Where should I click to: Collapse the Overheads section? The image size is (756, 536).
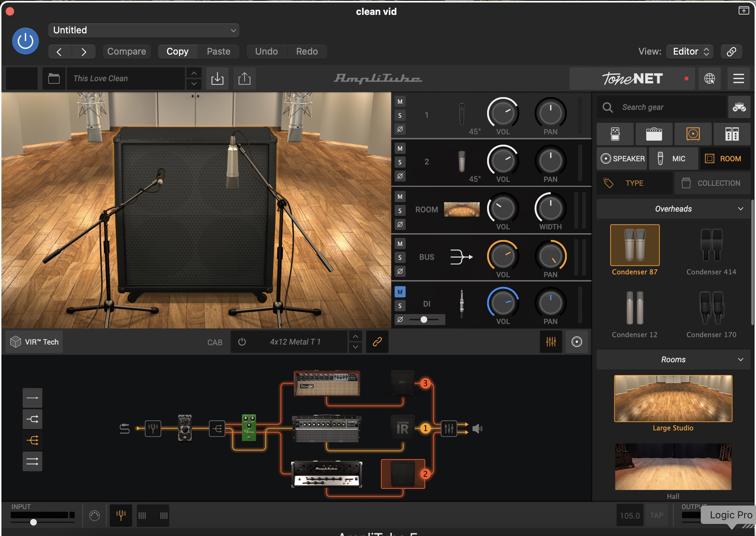[673, 209]
